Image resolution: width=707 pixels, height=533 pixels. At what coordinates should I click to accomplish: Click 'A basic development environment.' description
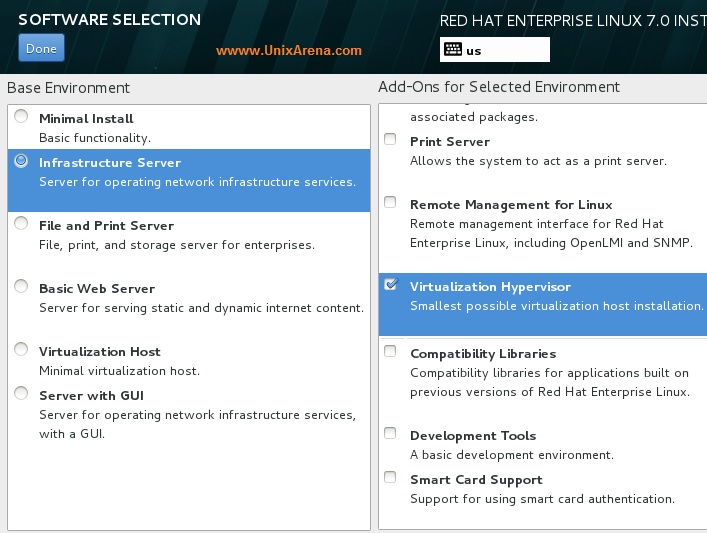(512, 455)
